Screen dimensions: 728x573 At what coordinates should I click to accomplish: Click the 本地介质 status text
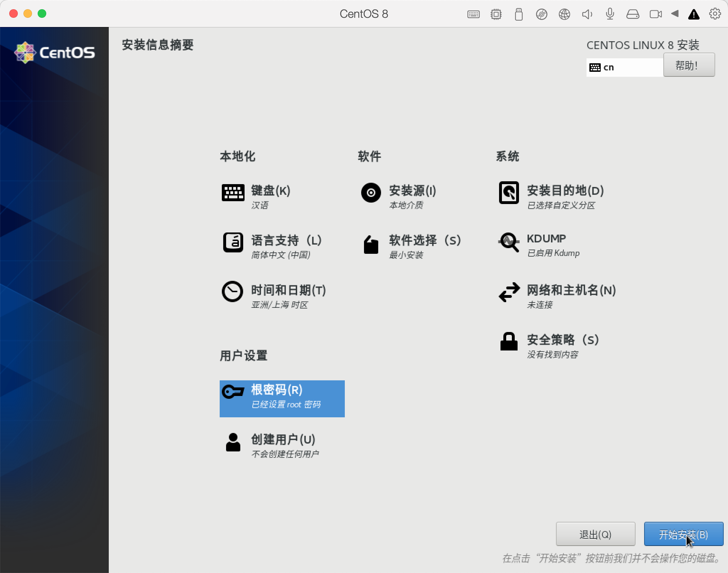[x=406, y=205]
